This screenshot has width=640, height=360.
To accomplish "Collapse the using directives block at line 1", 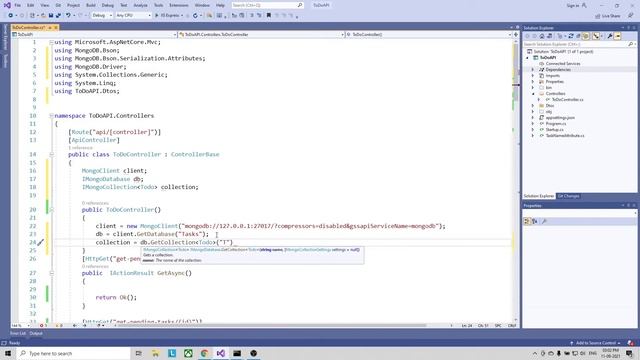I will (52, 42).
